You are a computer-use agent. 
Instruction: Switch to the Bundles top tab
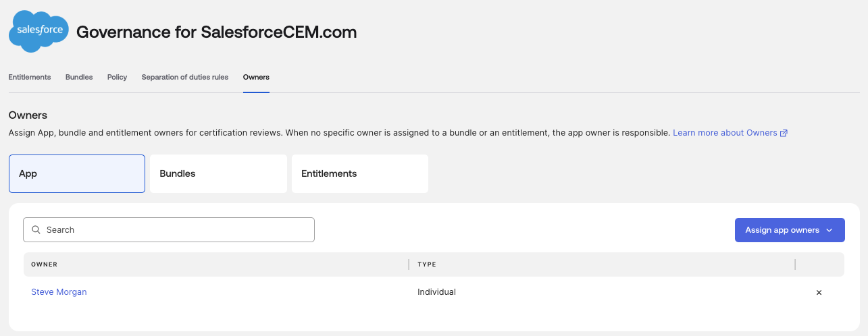point(79,77)
